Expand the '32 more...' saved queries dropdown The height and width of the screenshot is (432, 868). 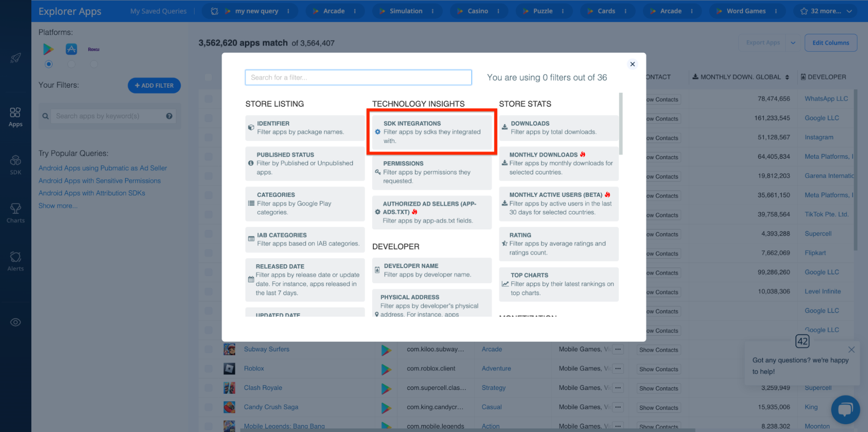[x=825, y=11]
